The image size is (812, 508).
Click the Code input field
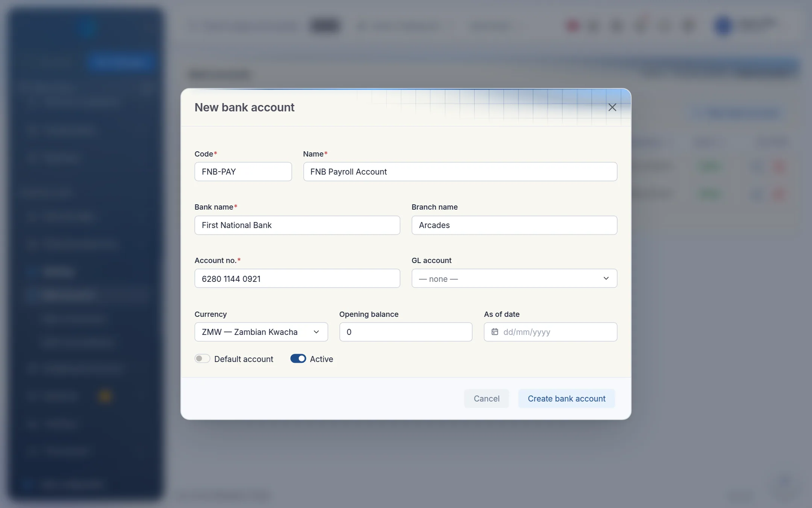pyautogui.click(x=243, y=172)
